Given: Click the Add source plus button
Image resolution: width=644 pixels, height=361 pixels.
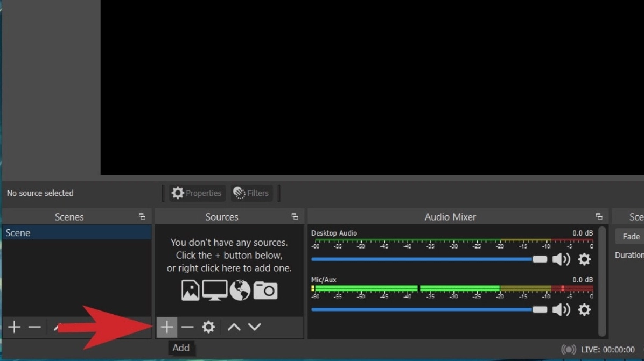Looking at the screenshot, I should (x=167, y=327).
